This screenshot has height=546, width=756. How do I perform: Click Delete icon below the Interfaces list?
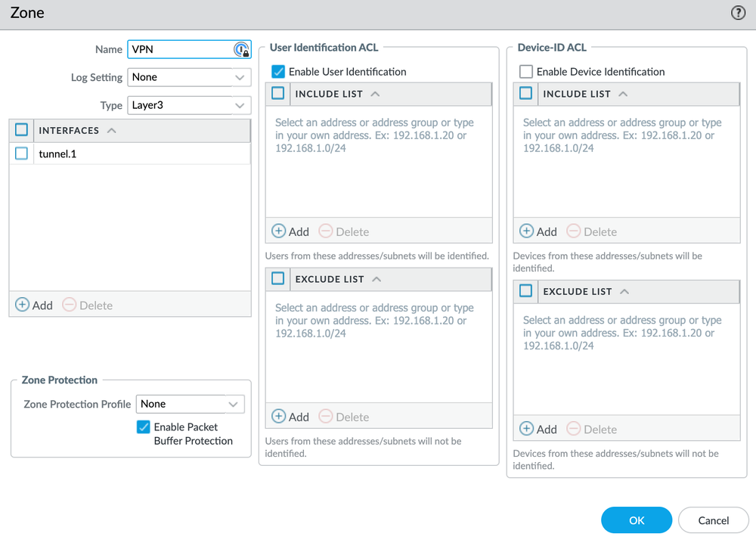[88, 305]
